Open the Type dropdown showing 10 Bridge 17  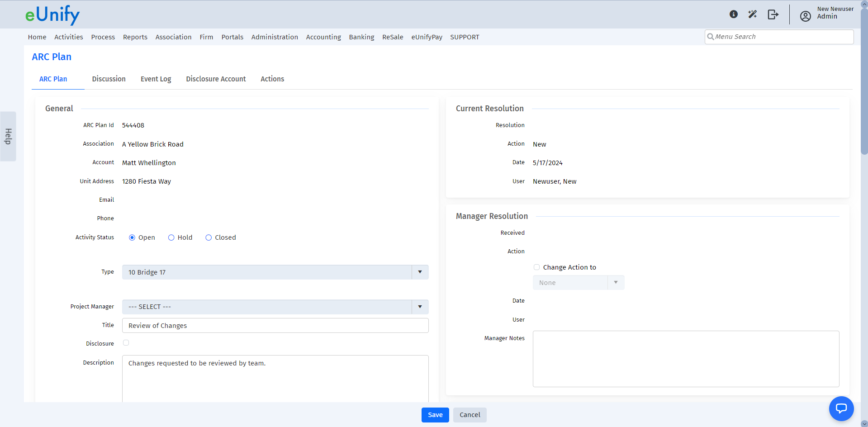click(420, 272)
